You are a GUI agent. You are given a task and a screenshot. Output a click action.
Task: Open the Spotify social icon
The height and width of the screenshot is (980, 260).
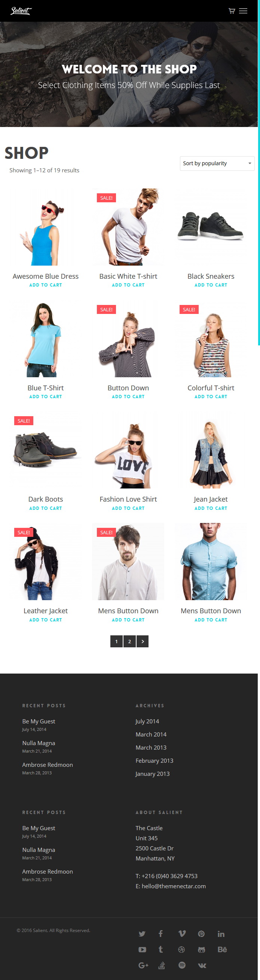coord(182,965)
